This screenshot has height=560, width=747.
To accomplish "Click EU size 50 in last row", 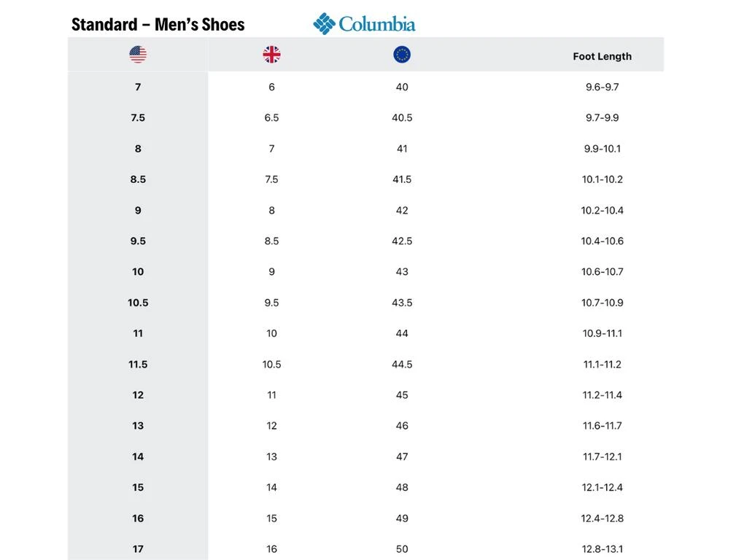I will (402, 549).
